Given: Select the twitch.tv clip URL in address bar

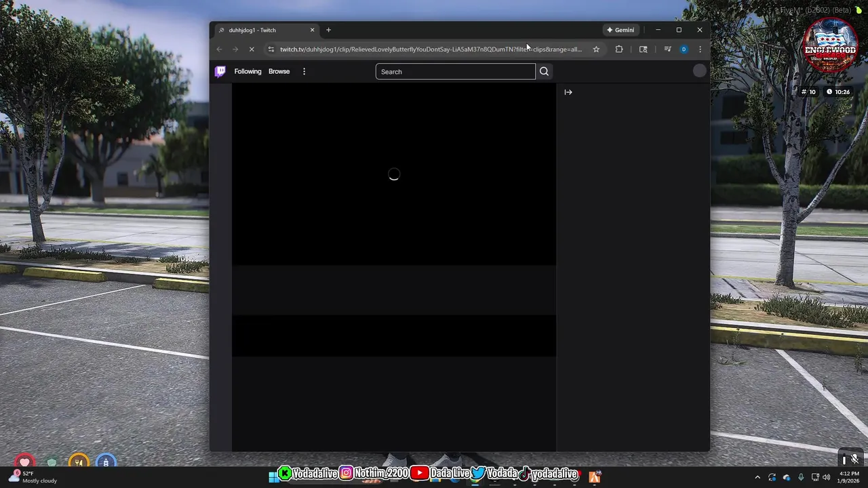Looking at the screenshot, I should click(x=431, y=49).
